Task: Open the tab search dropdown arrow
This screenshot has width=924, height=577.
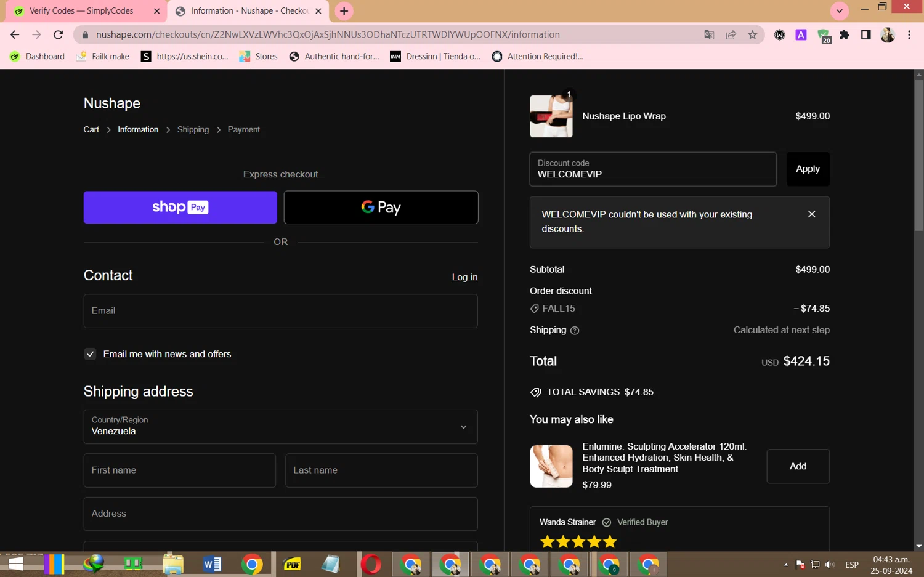Action: [839, 10]
